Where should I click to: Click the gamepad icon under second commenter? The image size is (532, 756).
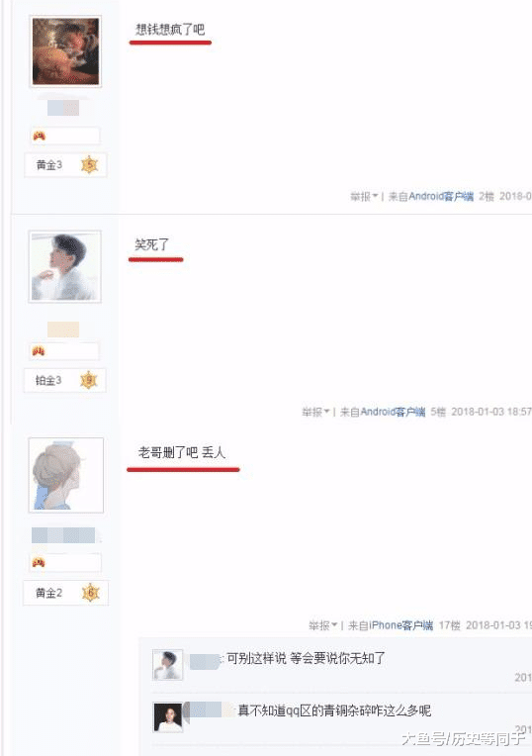tap(39, 351)
